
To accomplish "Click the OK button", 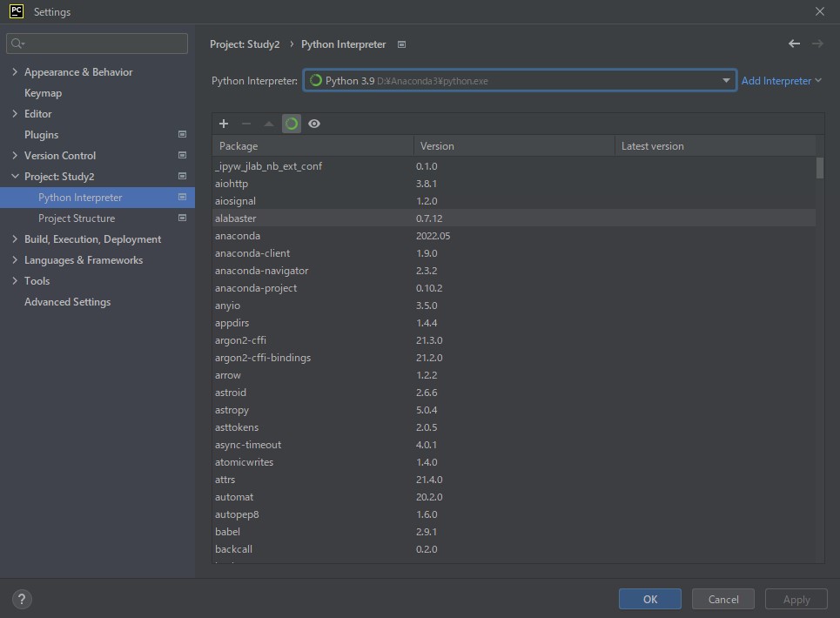I will point(650,599).
